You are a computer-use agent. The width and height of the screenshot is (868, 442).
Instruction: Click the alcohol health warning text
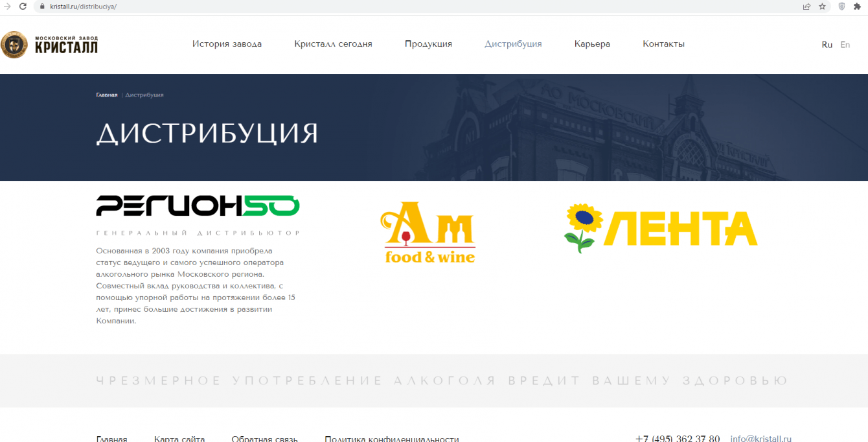(442, 380)
